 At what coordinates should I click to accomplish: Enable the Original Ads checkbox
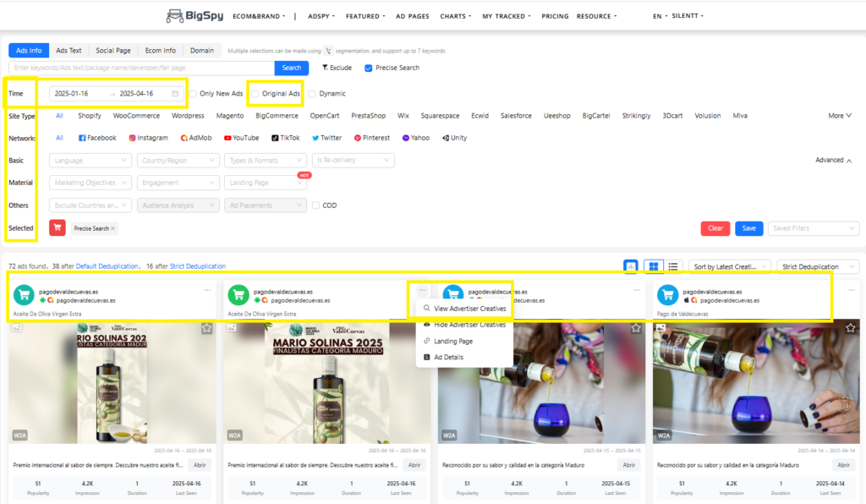(x=255, y=94)
